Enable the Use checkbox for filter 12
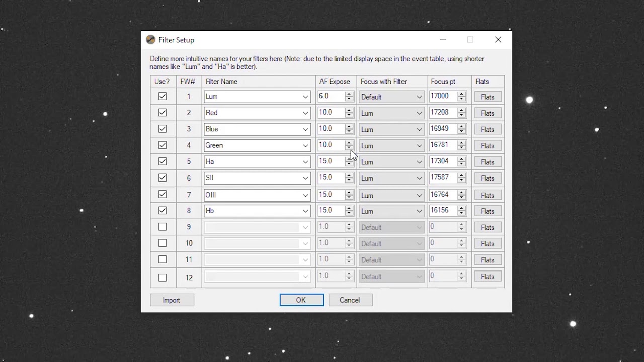 click(163, 277)
